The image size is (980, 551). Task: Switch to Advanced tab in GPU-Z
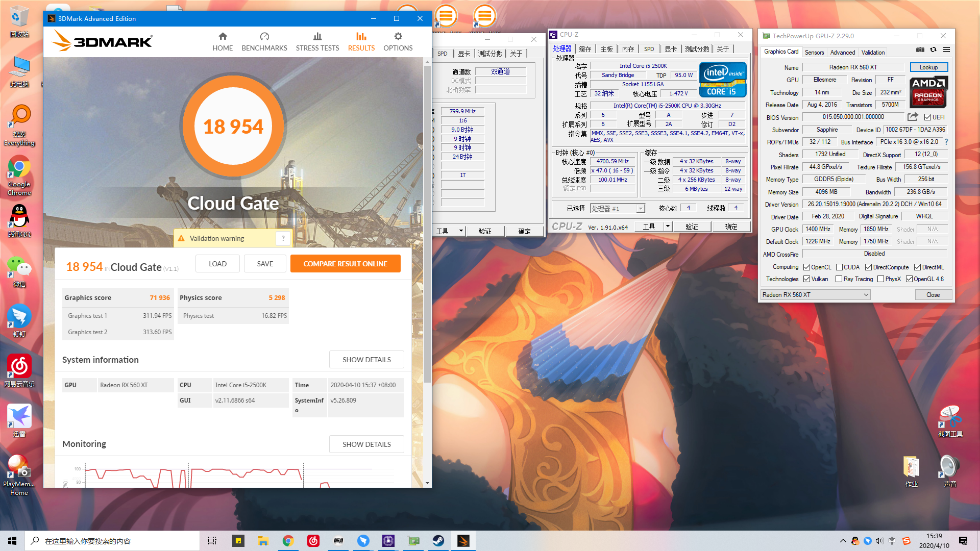pyautogui.click(x=842, y=52)
